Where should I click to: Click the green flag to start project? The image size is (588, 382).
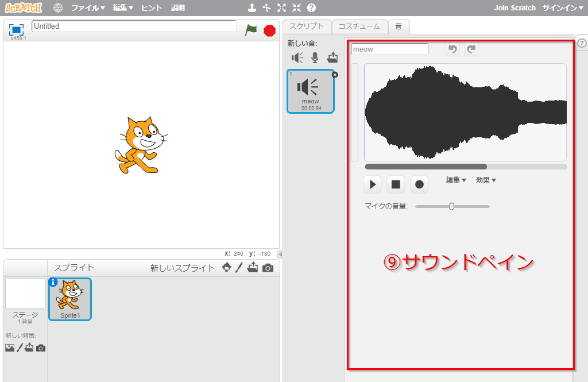coord(251,30)
